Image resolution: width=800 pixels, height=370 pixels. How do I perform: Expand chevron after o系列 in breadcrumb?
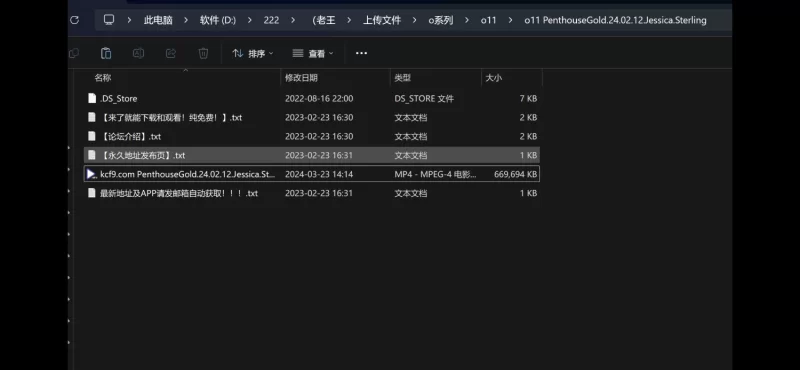[x=466, y=20]
